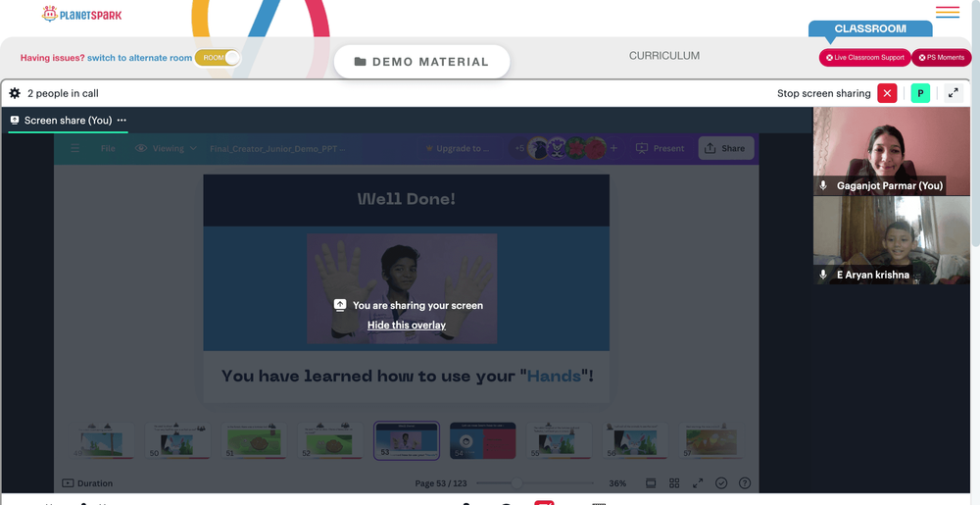
Task: Stop screen sharing with red X
Action: click(887, 93)
